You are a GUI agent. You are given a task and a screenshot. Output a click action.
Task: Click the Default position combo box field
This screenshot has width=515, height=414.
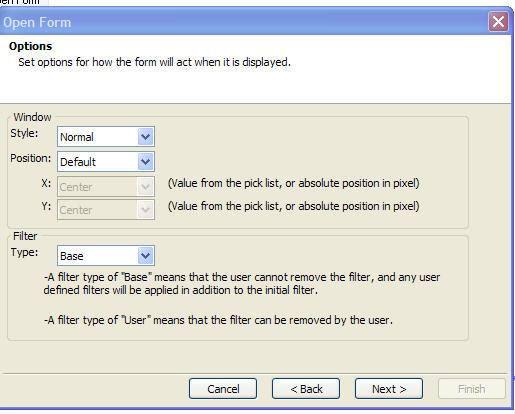click(x=106, y=162)
